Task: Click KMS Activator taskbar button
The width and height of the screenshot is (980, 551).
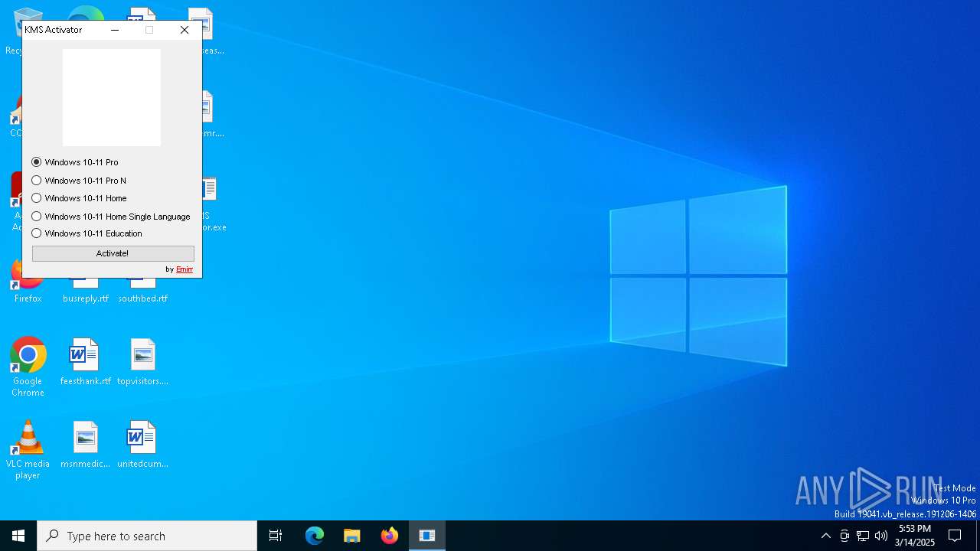Action: pyautogui.click(x=427, y=536)
